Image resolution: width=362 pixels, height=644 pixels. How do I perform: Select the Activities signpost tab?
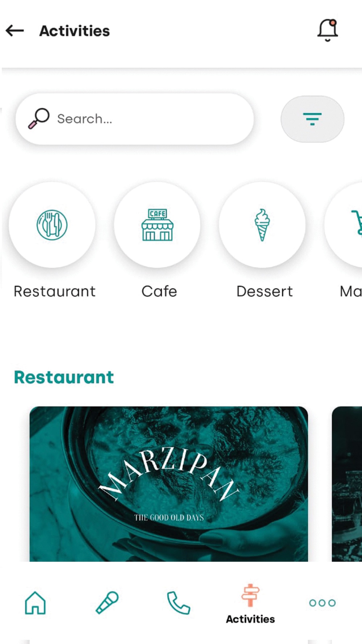(x=250, y=604)
